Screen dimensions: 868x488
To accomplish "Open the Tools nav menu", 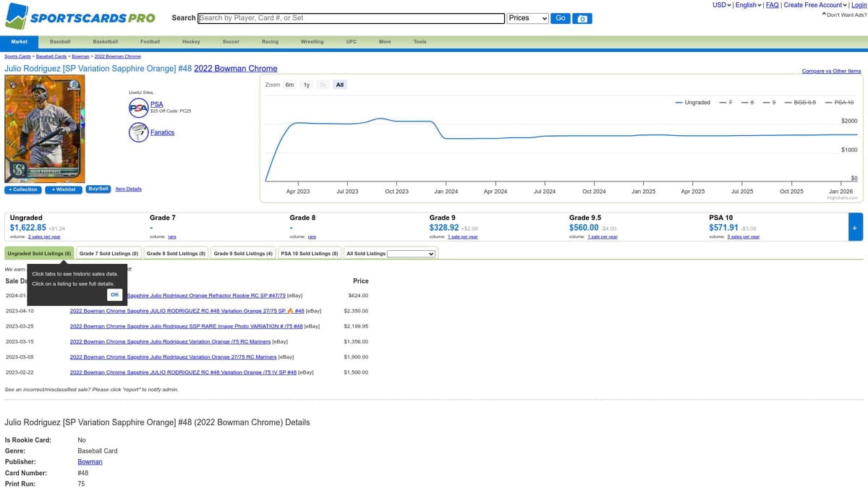I will 420,41.
